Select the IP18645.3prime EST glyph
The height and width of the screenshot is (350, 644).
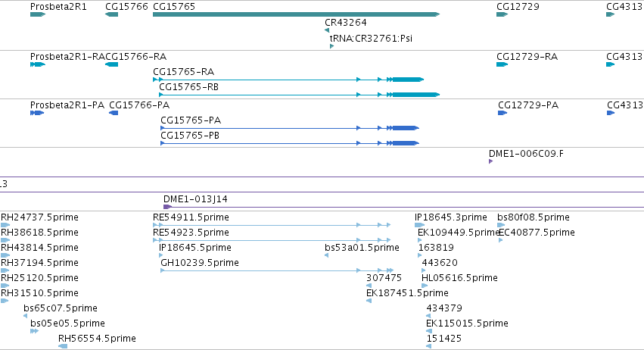tap(420, 225)
